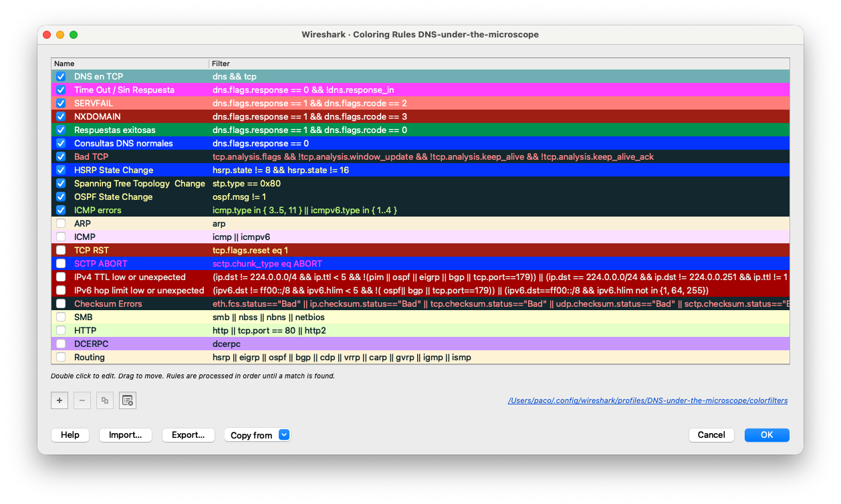Viewport: 841px width, 504px height.
Task: Toggle the ICMP errors rule checkbox
Action: 61,211
